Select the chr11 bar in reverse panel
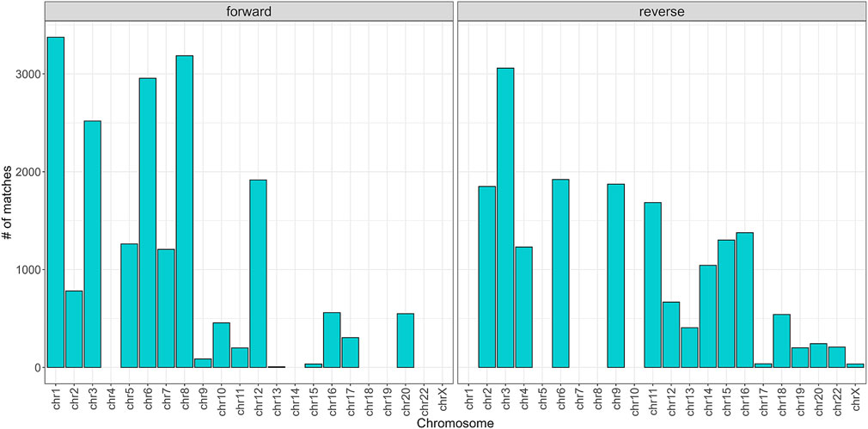Image resolution: width=868 pixels, height=429 pixels. tap(652, 285)
